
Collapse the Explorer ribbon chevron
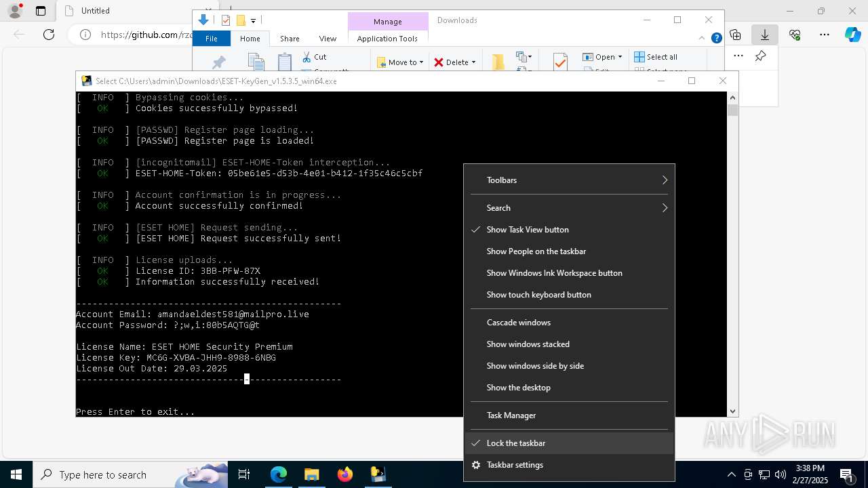(703, 38)
